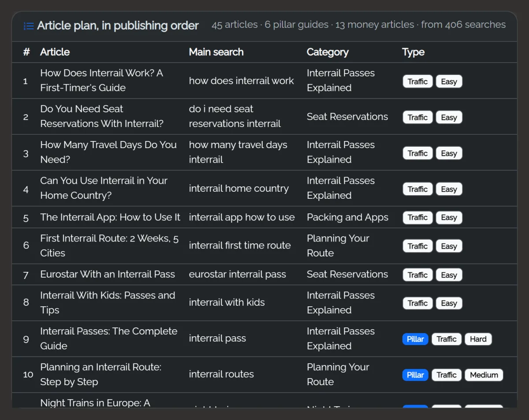Click the 'interrail with kids' search cell
Image resolution: width=529 pixels, height=420 pixels.
pos(227,302)
